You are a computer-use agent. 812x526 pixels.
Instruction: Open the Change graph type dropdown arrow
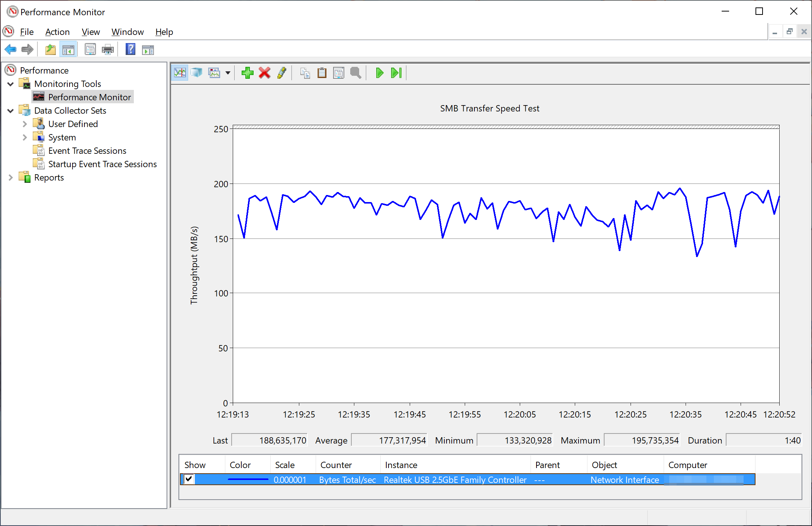[x=228, y=73]
